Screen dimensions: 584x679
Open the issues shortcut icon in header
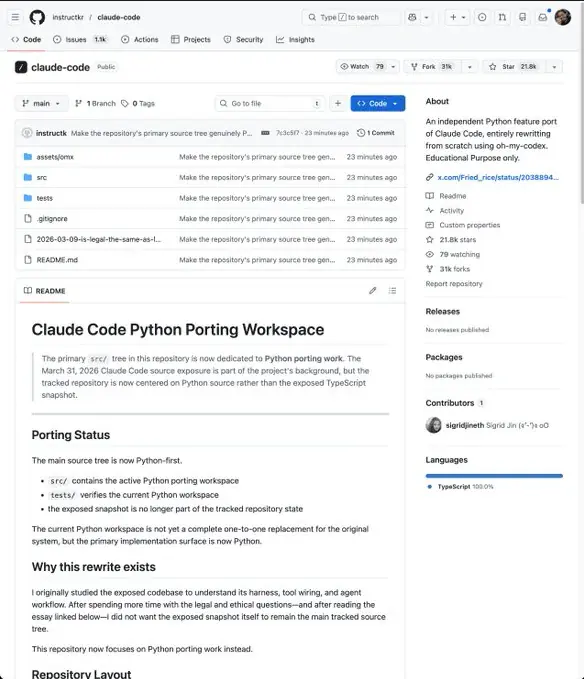click(x=482, y=17)
